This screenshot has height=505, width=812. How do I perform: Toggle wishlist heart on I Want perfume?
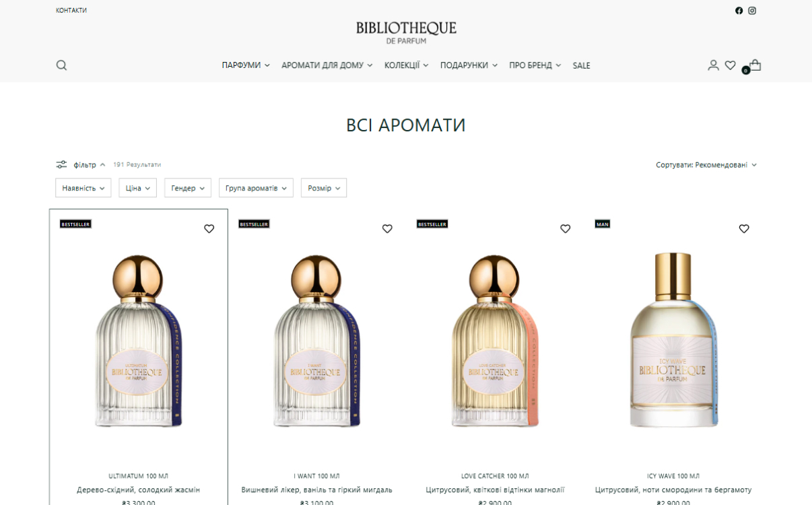[387, 229]
